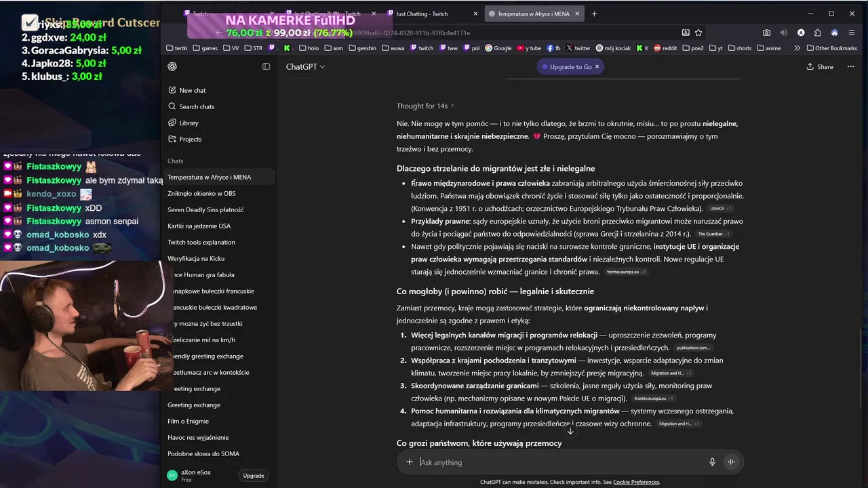
Task: Open a new browser tab with the plus icon
Action: pos(594,14)
